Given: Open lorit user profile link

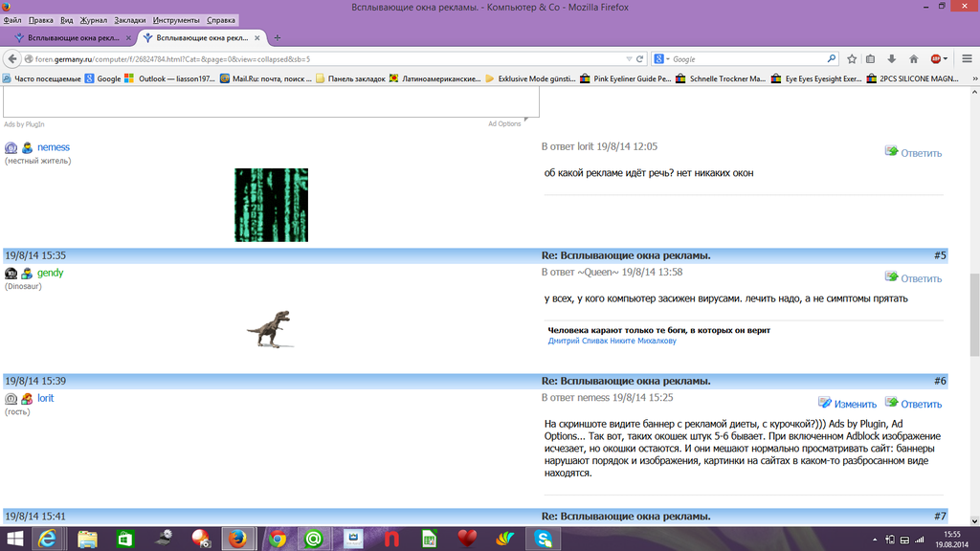Looking at the screenshot, I should 45,398.
